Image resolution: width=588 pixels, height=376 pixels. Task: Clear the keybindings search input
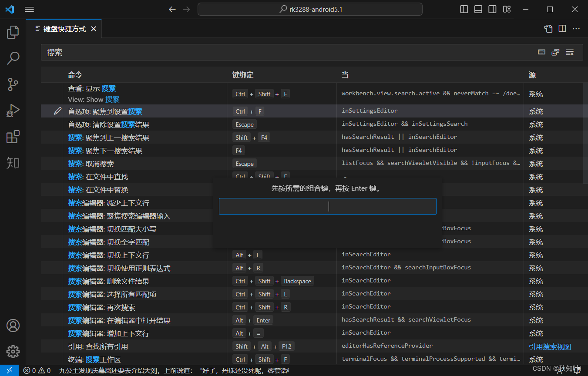569,52
